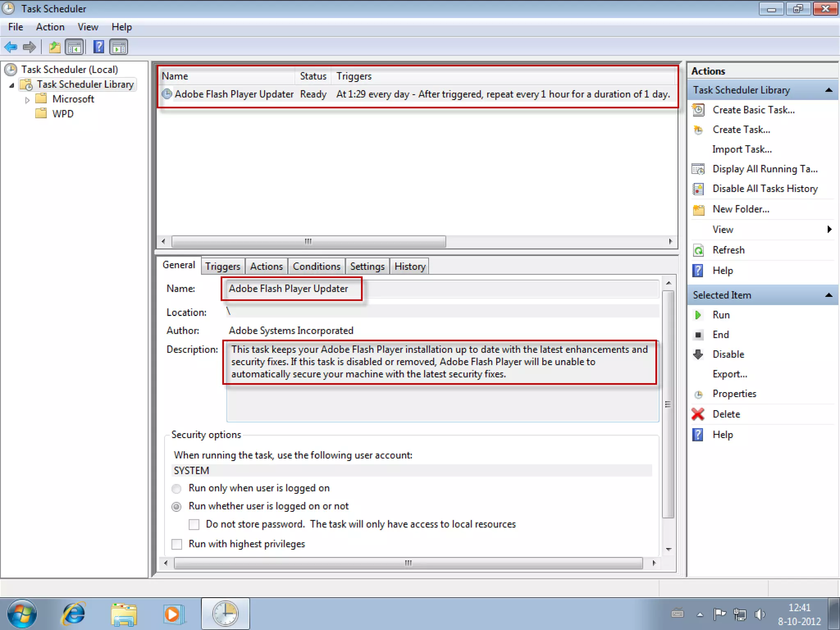The width and height of the screenshot is (840, 630).
Task: Switch to the History tab
Action: tap(409, 266)
